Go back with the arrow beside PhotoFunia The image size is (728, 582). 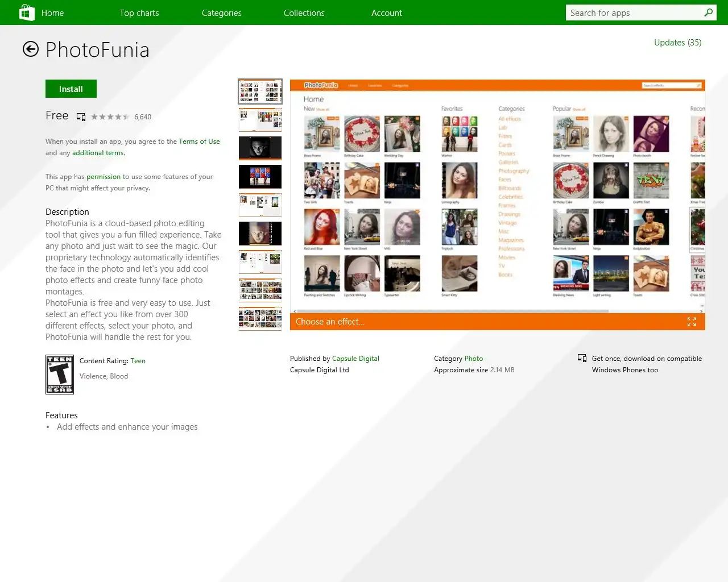coord(31,49)
